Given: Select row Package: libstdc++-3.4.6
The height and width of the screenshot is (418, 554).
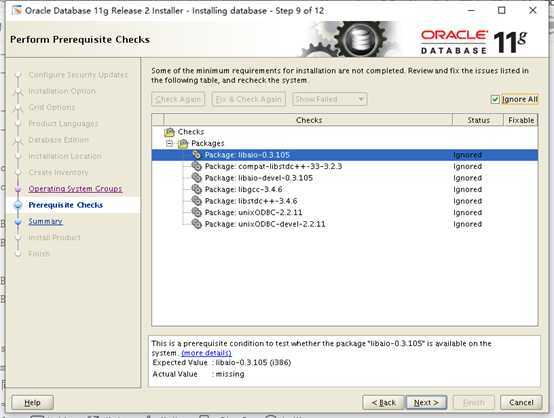Looking at the screenshot, I should [345, 201].
